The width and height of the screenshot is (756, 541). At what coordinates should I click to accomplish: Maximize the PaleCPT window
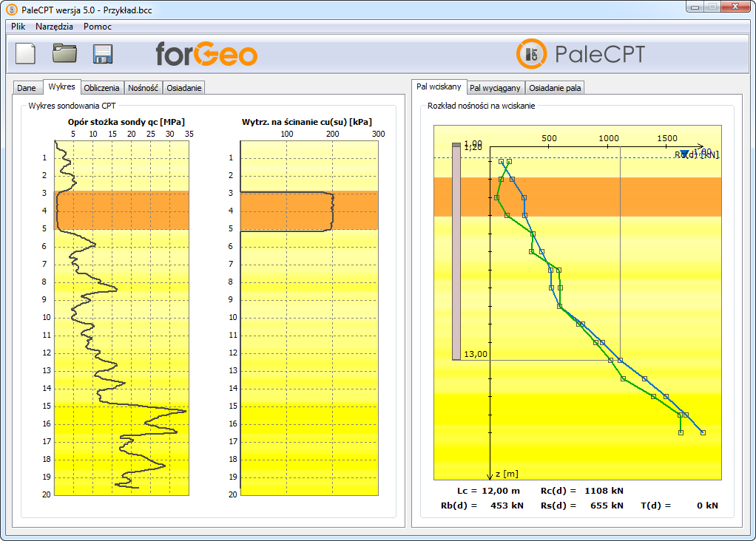coord(712,7)
